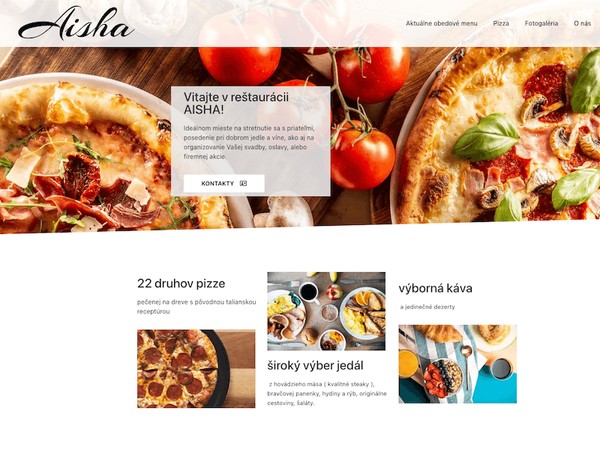Viewport: 600px width, 450px height.
Task: Click the 'výborná káva' heading
Action: 435,288
